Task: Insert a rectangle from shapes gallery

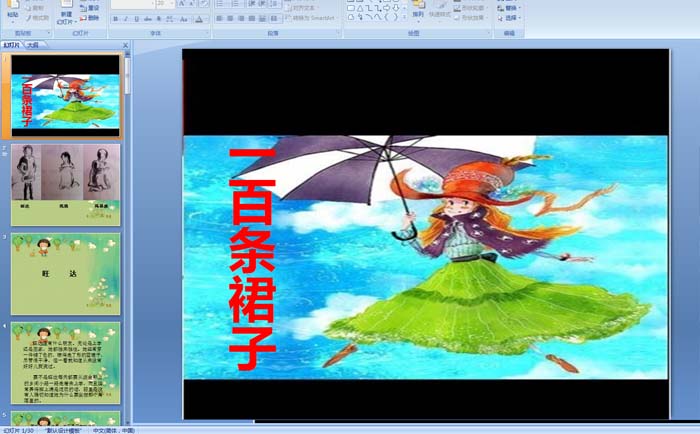Action: 351,8
